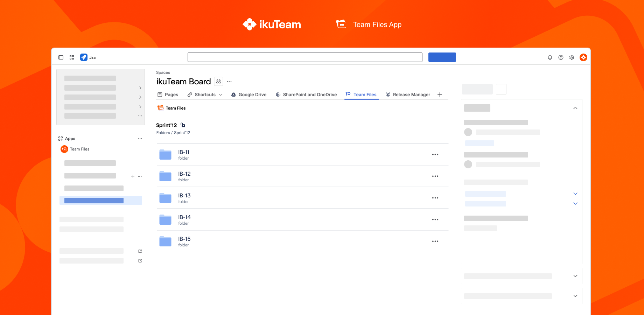Open Team Files from the Apps sidebar
The width and height of the screenshot is (644, 315).
79,149
